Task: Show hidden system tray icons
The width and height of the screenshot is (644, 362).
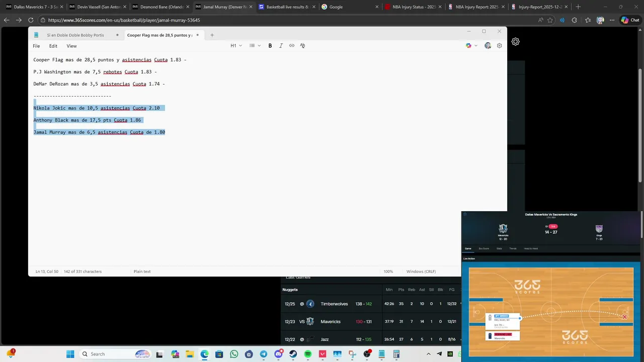Action: point(429,354)
